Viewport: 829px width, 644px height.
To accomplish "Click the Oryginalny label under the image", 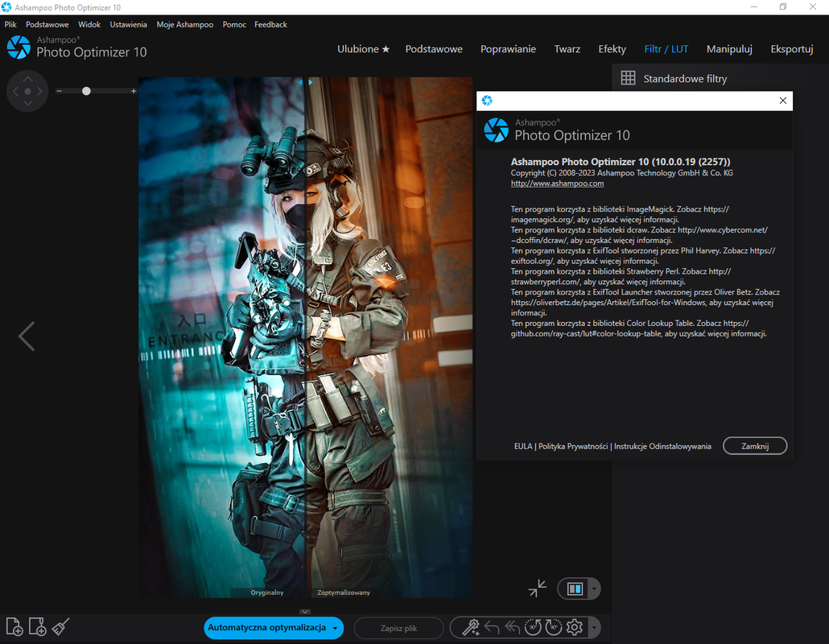I will [x=267, y=592].
